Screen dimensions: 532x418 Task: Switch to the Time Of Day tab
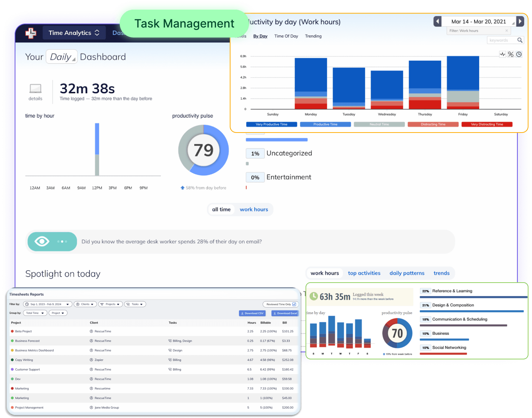[x=286, y=36]
